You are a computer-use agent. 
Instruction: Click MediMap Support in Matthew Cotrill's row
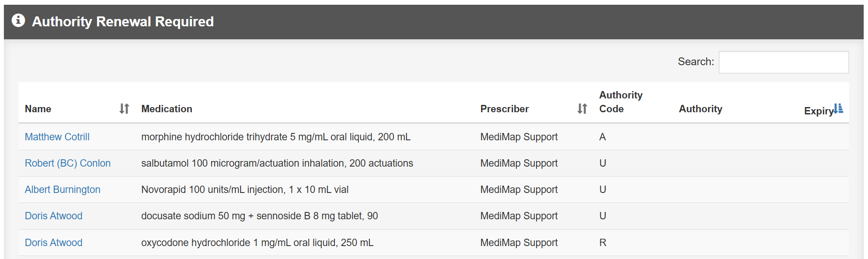(x=519, y=137)
